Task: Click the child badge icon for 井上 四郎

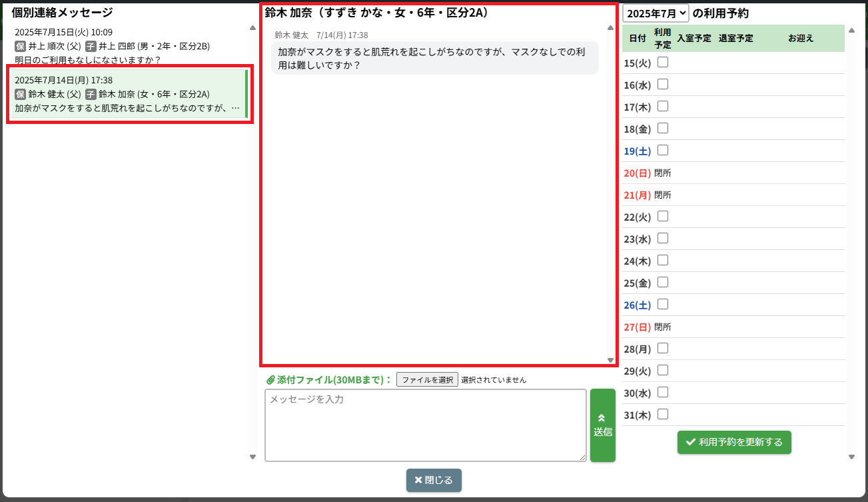Action: tap(91, 46)
